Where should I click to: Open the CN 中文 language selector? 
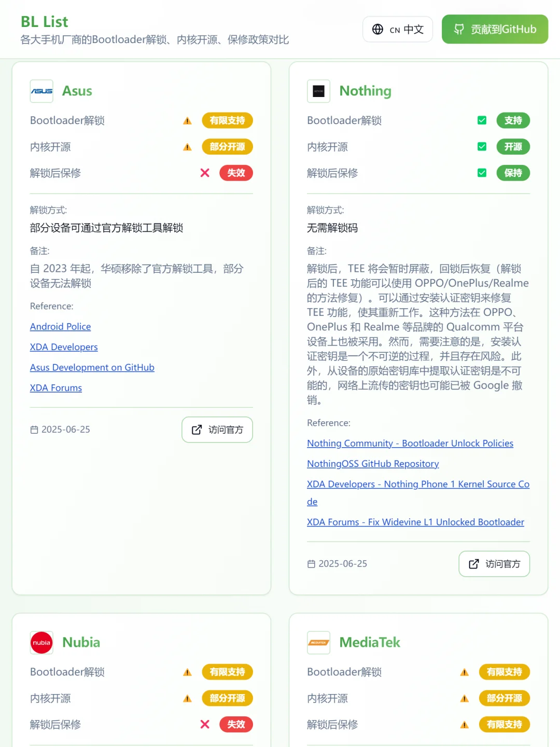tap(398, 29)
